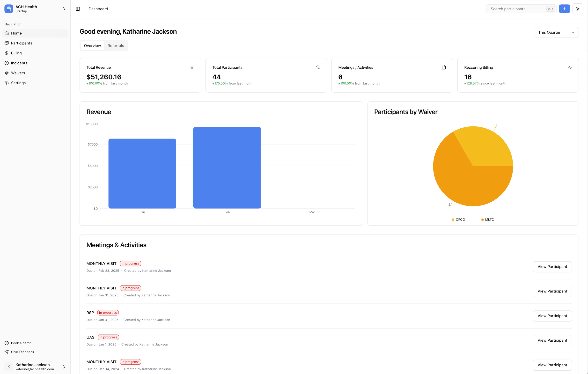Click the calendar icon on Meetings / Activities card
588x374 pixels.
(x=444, y=67)
